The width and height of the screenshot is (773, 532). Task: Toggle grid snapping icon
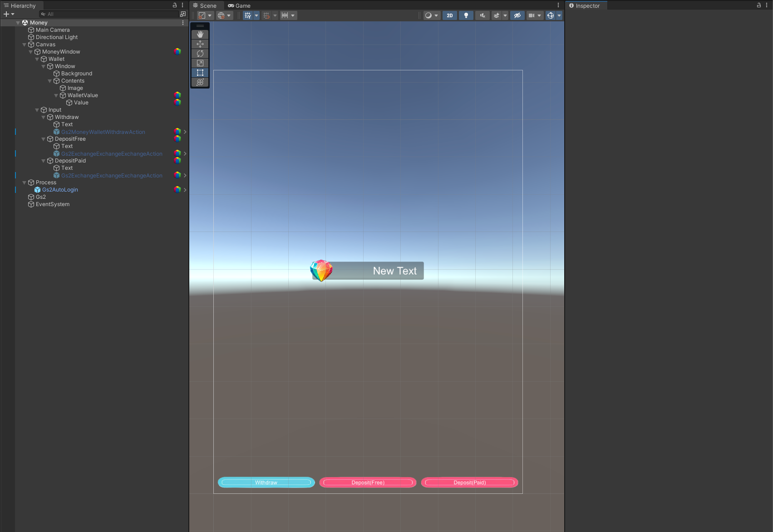coord(266,15)
